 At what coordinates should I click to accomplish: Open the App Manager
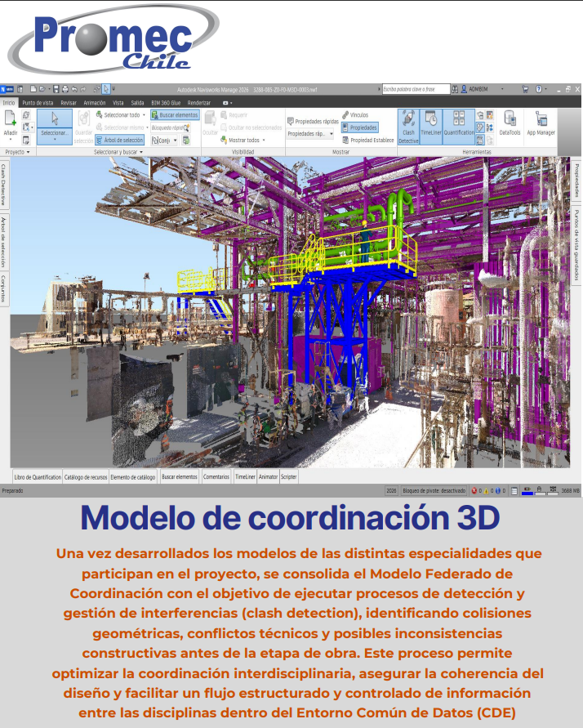click(540, 123)
